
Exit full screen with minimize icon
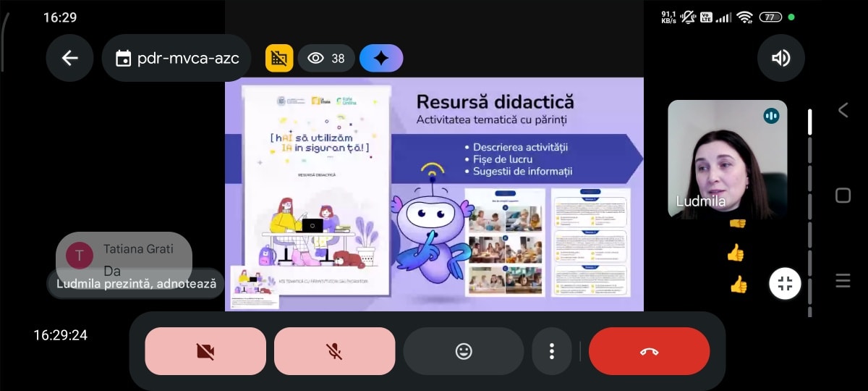tap(785, 284)
